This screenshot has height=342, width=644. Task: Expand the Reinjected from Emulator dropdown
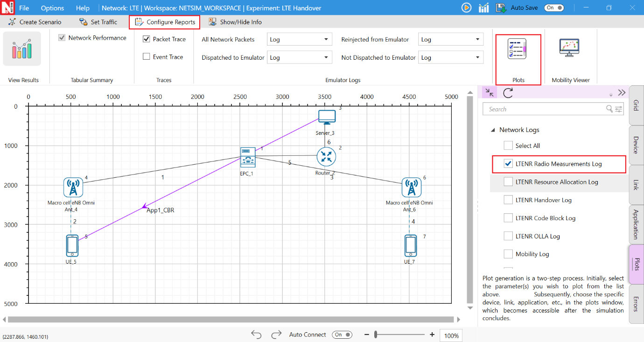(x=450, y=40)
